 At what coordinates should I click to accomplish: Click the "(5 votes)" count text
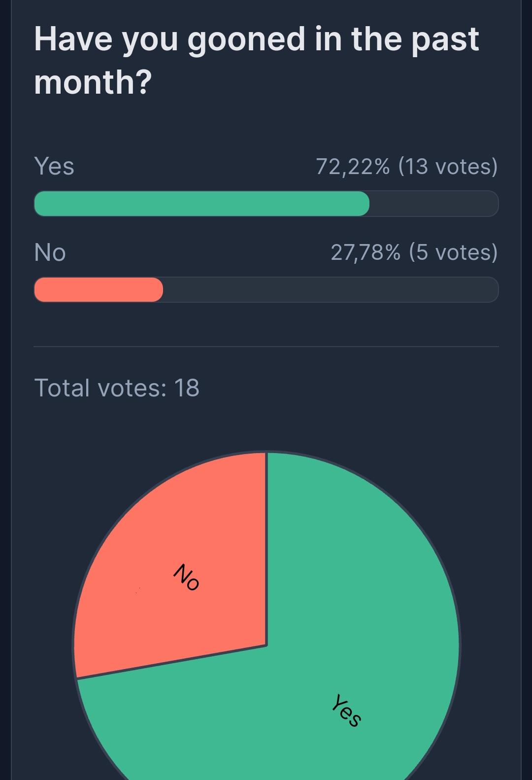coord(453,252)
